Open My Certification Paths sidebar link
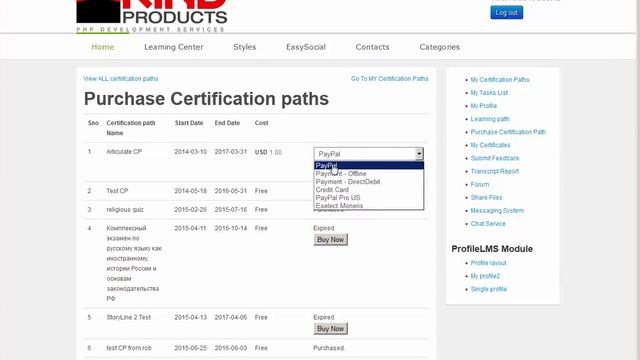Screen dimensions: 640x360 pos(500,80)
